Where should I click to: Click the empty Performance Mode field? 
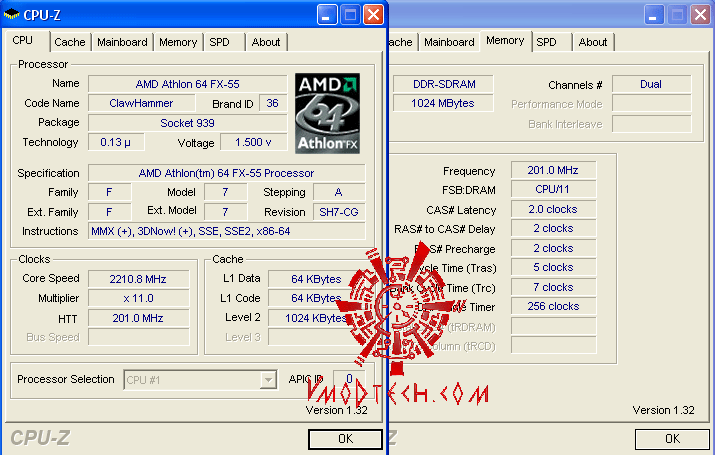pyautogui.click(x=651, y=103)
